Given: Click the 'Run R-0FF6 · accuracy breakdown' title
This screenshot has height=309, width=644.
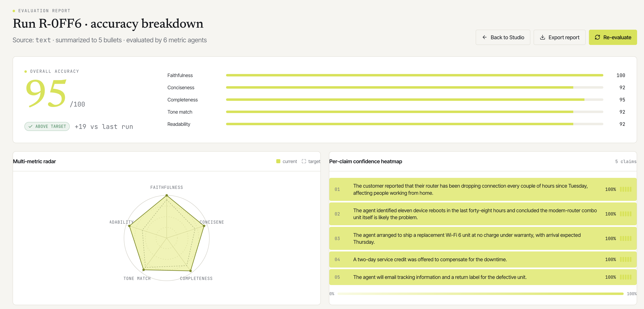Looking at the screenshot, I should click(108, 24).
